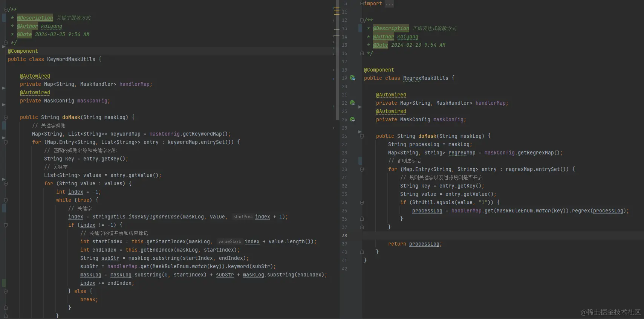Image resolution: width=644 pixels, height=319 pixels.
Task: Click the @Component annotation above KeywordMaskUtils
Action: pyautogui.click(x=23, y=51)
